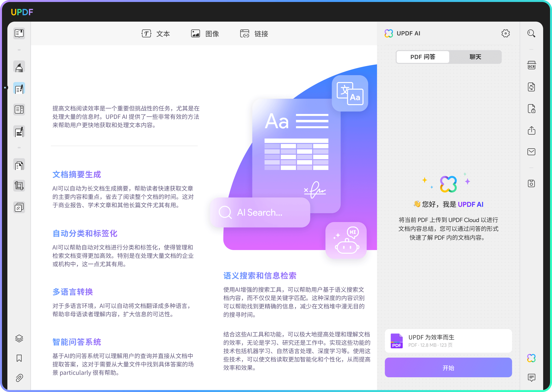Click the UPDF 为效率而生 file card
552x392 pixels.
[448, 341]
